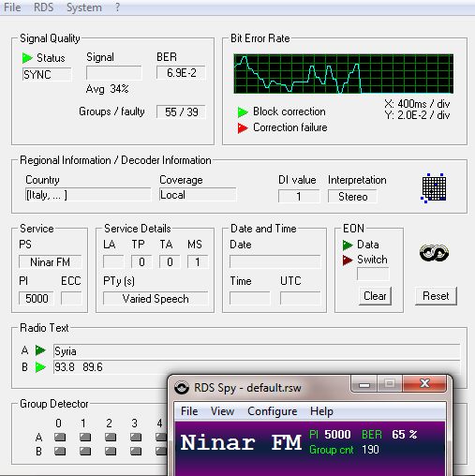Image resolution: width=475 pixels, height=476 pixels.
Task: Open Help menu in RDS Spy
Action: click(321, 411)
